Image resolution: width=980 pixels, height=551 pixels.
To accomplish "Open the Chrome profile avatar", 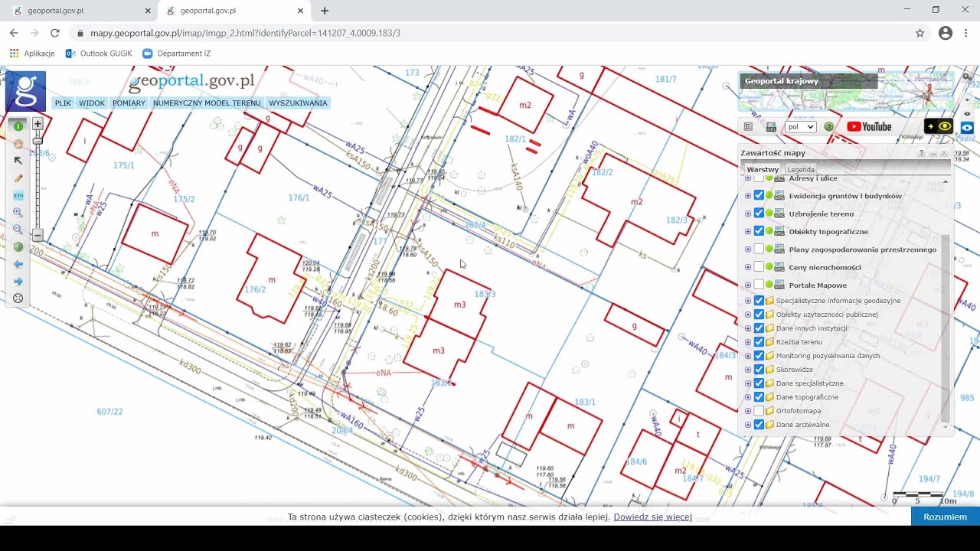I will tap(946, 33).
